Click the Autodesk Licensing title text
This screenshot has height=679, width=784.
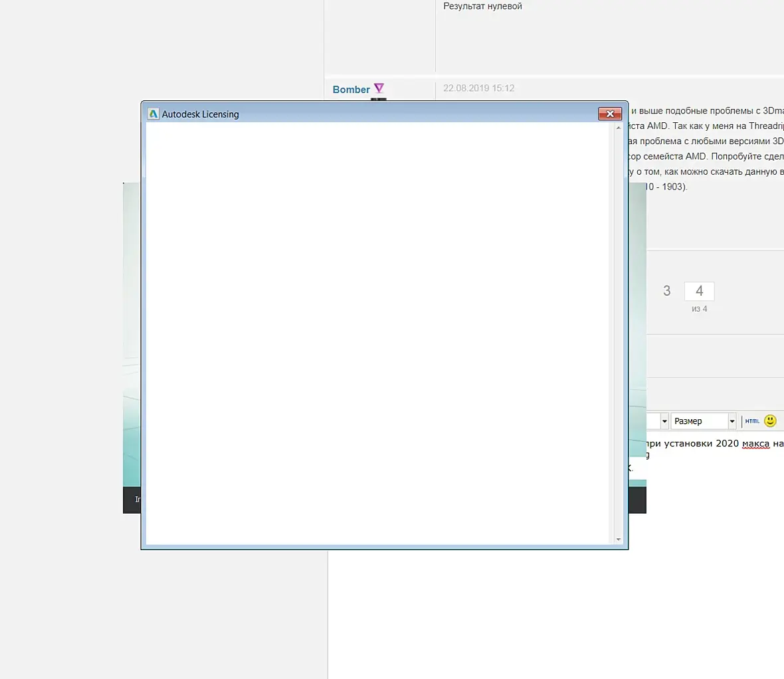(x=201, y=114)
